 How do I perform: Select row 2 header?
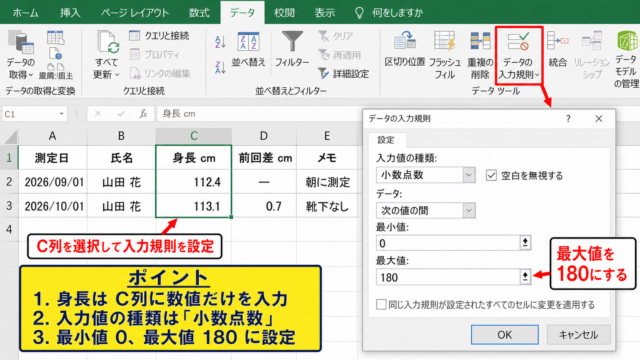coord(9,182)
